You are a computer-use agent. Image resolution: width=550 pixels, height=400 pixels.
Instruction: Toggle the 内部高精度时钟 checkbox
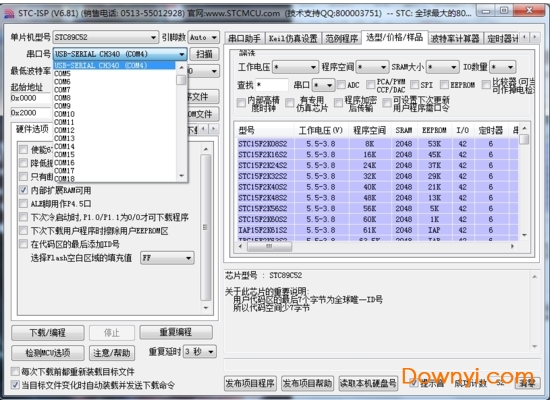241,103
